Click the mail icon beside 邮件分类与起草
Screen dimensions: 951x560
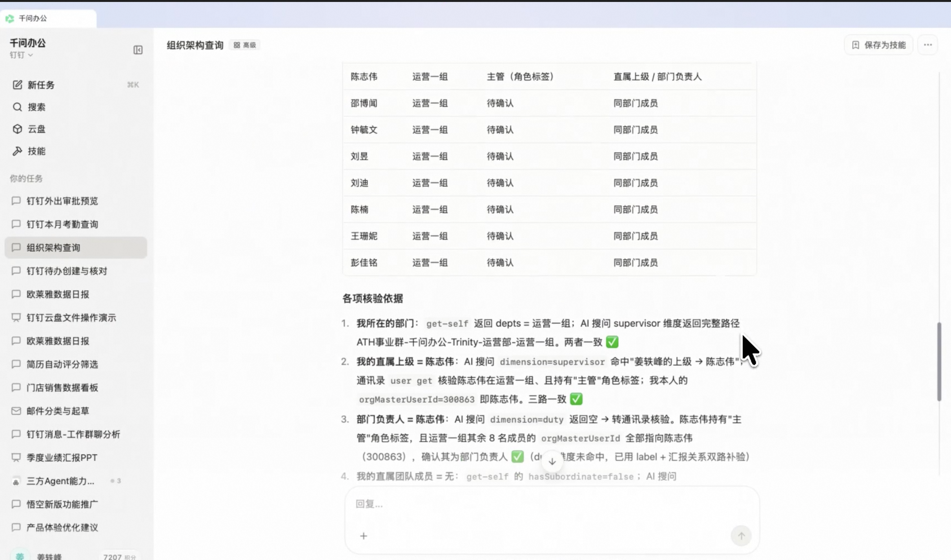tap(16, 411)
